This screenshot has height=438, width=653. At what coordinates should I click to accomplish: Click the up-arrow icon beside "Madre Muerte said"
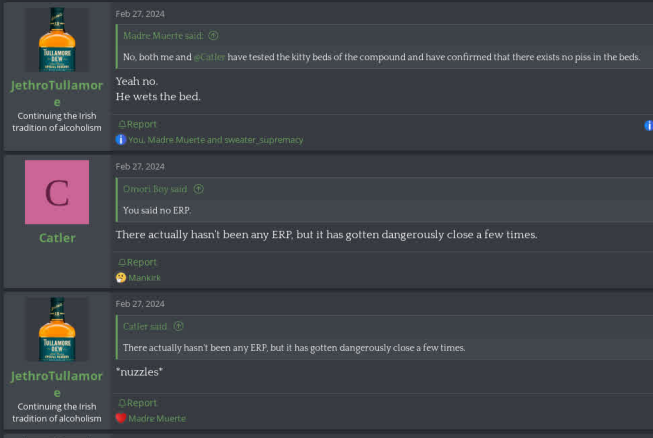tap(213, 35)
